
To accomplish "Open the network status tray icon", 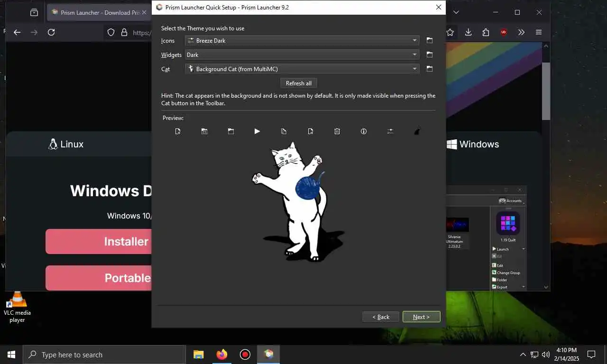I will (534, 355).
